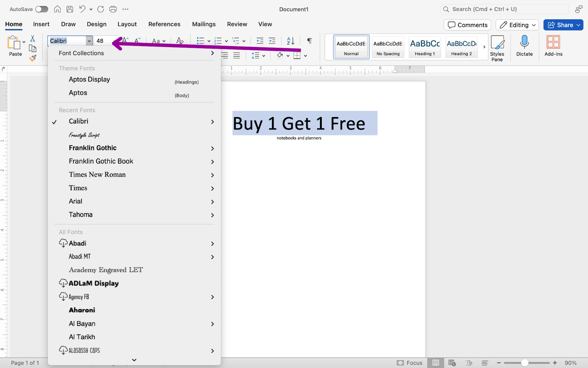Click the zoom slider handle
The height and width of the screenshot is (368, 588).
point(525,363)
